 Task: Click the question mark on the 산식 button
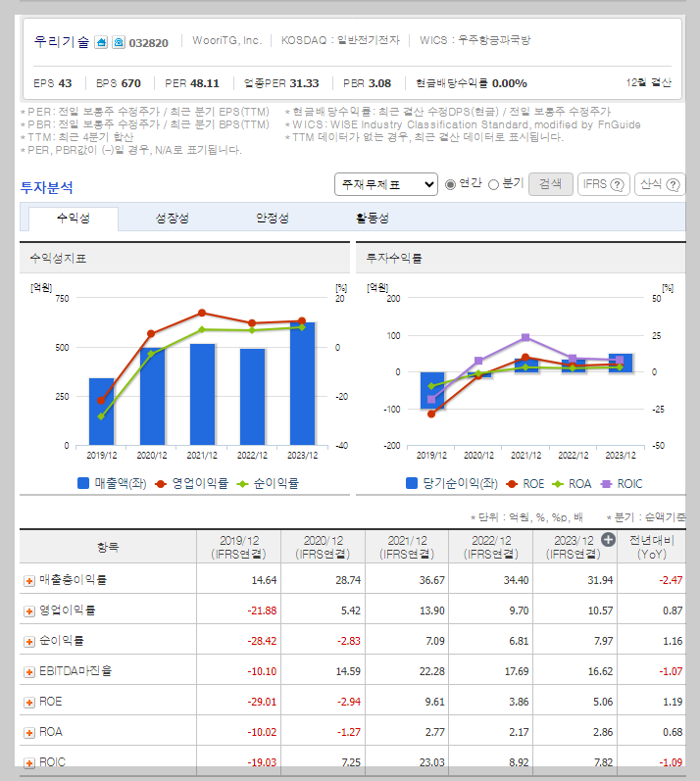coord(673,185)
